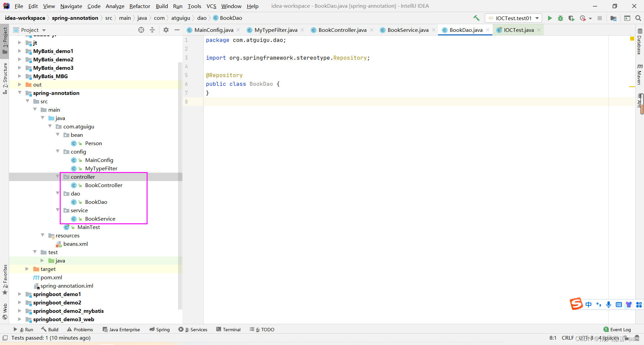The image size is (644, 345).
Task: Click the Project tree vertical scrollbar
Action: click(x=180, y=185)
